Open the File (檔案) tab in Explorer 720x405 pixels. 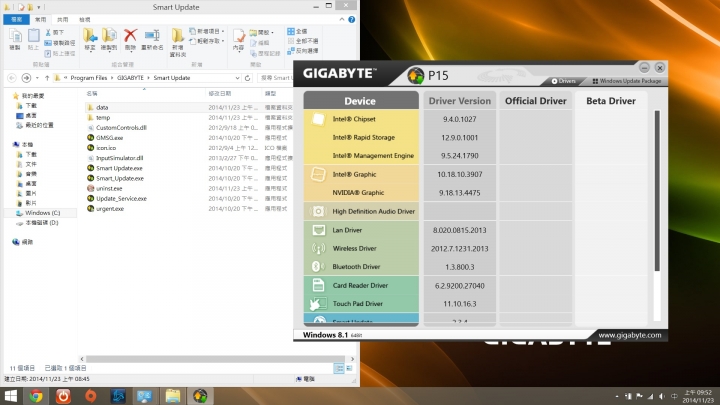click(x=17, y=19)
